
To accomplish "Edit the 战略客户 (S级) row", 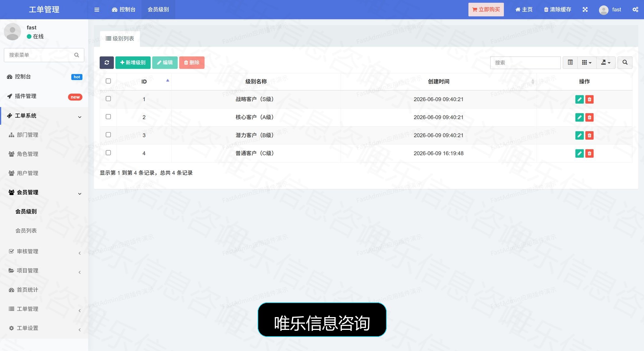I will click(579, 99).
